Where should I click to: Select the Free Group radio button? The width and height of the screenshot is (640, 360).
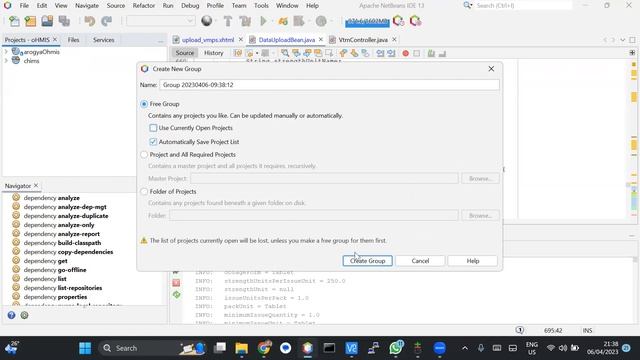pos(144,104)
